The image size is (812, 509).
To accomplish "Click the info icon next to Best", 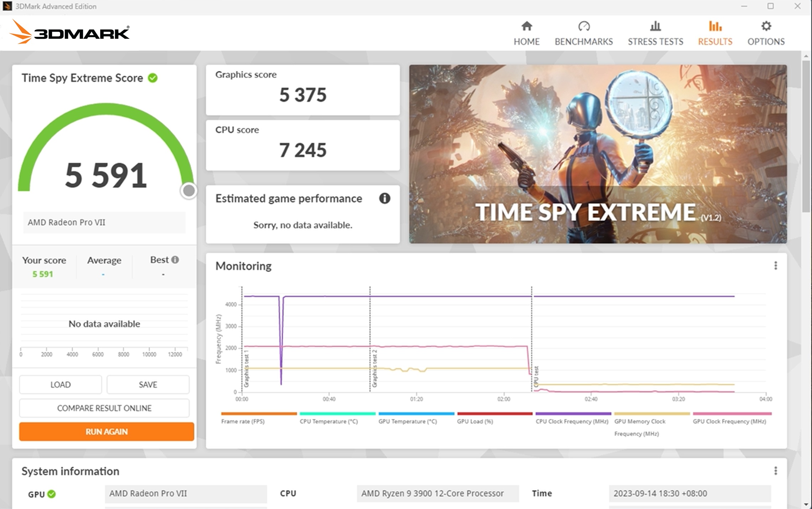I will [175, 259].
